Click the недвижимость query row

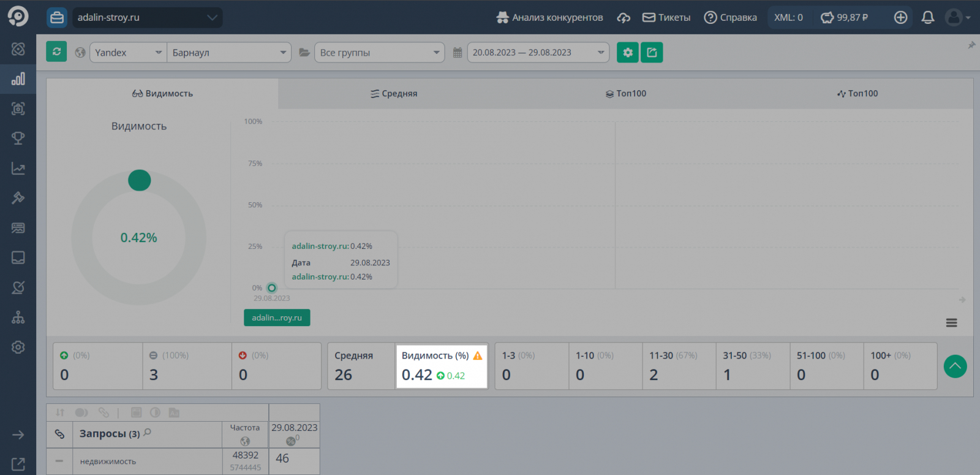click(147, 461)
